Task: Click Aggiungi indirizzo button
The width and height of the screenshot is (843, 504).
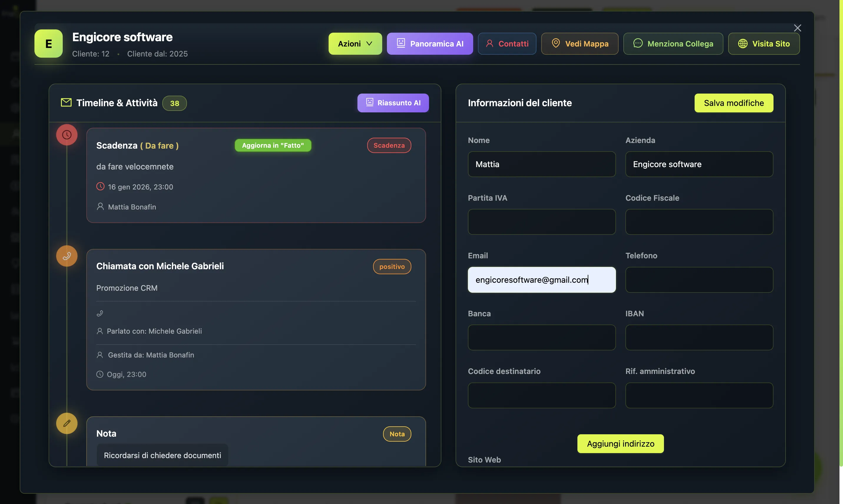Action: point(620,444)
